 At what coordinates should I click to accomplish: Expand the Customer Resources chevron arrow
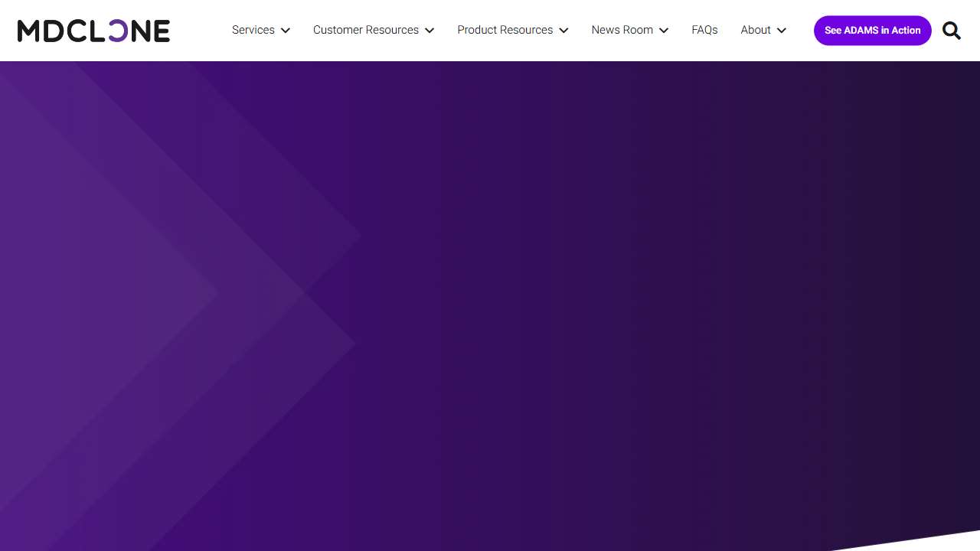click(x=430, y=31)
